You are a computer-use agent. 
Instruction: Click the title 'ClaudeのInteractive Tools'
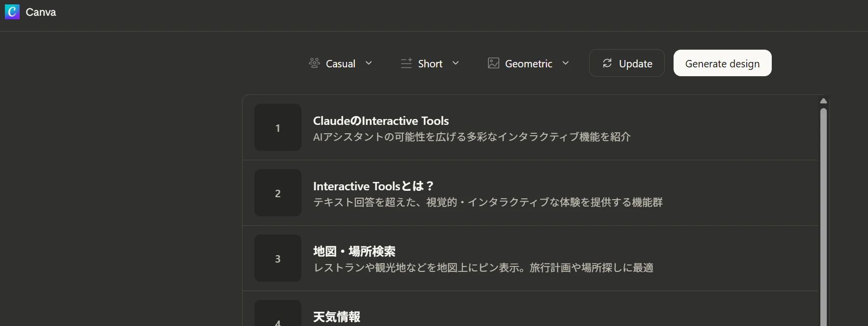[x=381, y=120]
